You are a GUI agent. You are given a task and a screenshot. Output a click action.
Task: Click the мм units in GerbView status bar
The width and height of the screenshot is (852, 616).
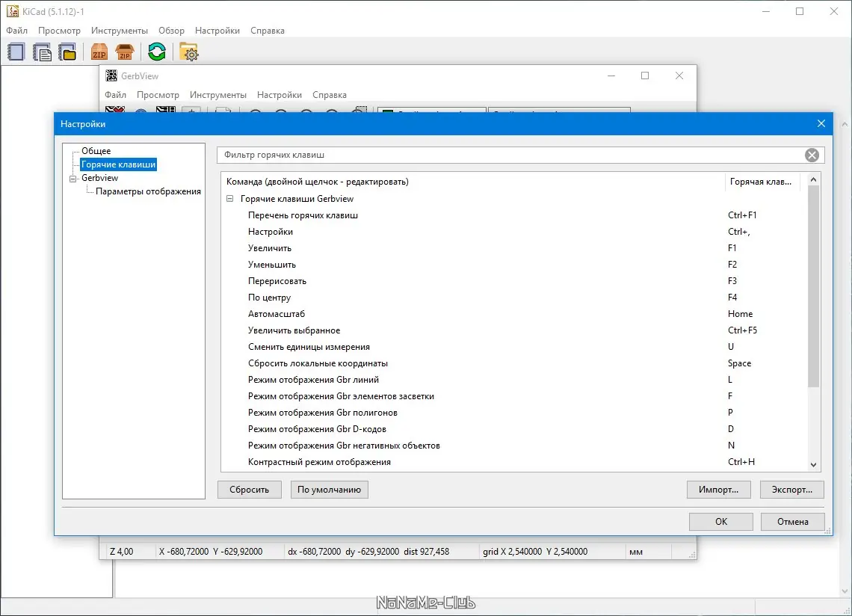636,552
